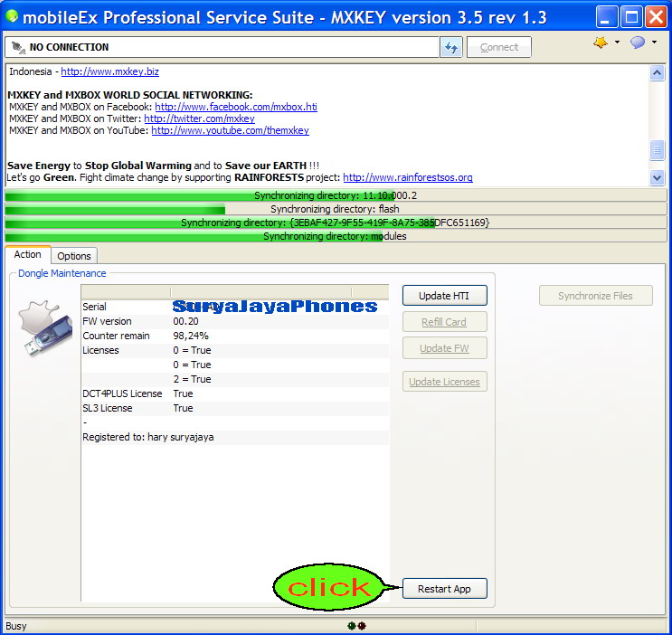Select the Serial row
This screenshot has width=672, height=635.
(x=235, y=307)
